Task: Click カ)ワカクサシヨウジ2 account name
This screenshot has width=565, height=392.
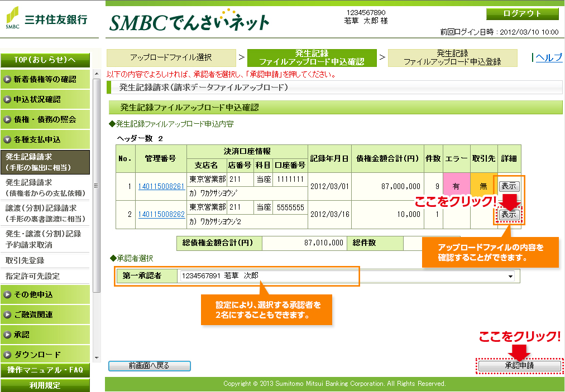Action: tap(215, 222)
